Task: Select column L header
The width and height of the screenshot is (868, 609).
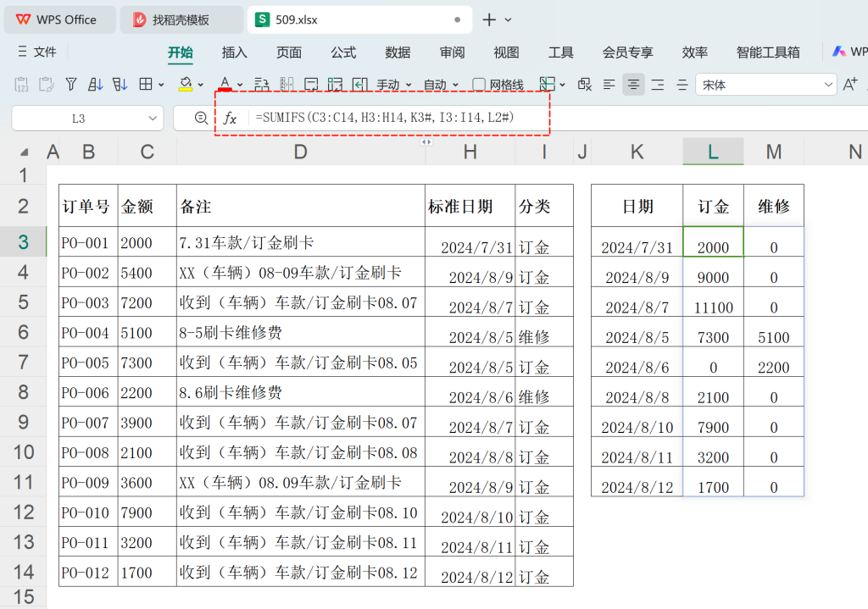Action: [713, 152]
